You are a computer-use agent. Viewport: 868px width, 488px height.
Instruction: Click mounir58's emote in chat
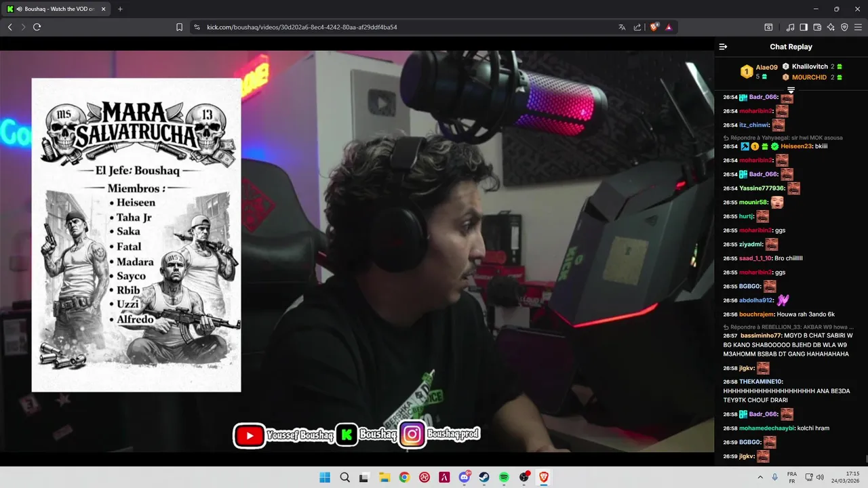coord(777,202)
